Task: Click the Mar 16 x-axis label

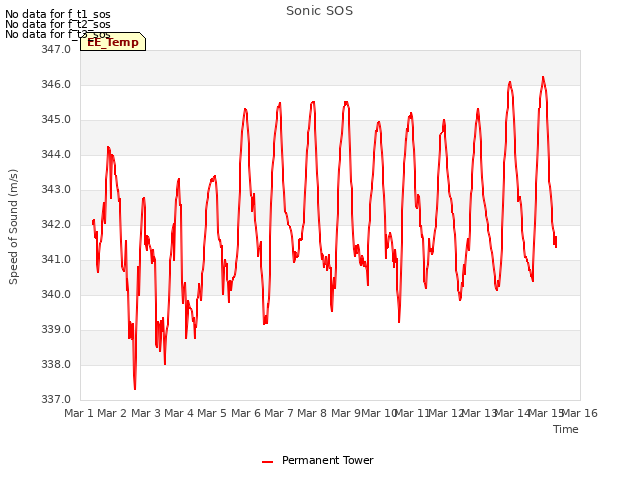Action: [x=580, y=413]
